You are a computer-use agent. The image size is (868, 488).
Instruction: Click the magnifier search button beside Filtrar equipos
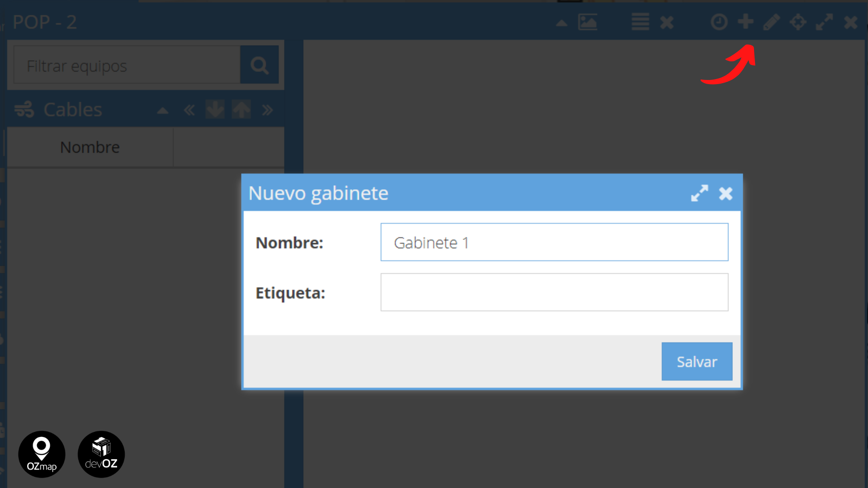coord(259,65)
